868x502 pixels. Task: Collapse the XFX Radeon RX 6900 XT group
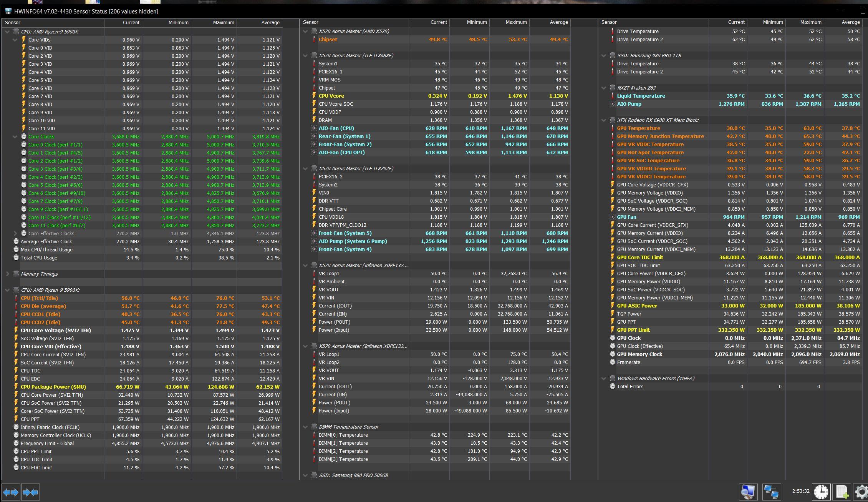click(x=604, y=120)
